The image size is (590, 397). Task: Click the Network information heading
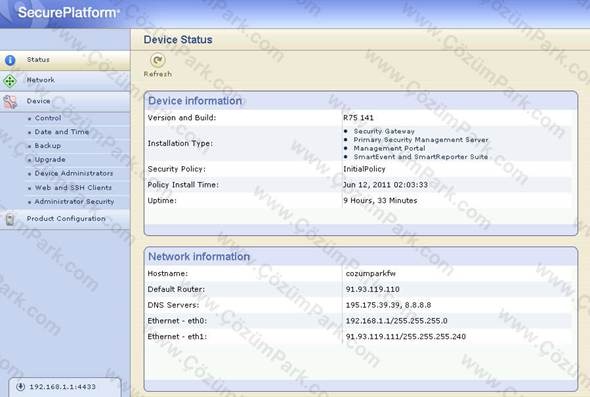(199, 257)
